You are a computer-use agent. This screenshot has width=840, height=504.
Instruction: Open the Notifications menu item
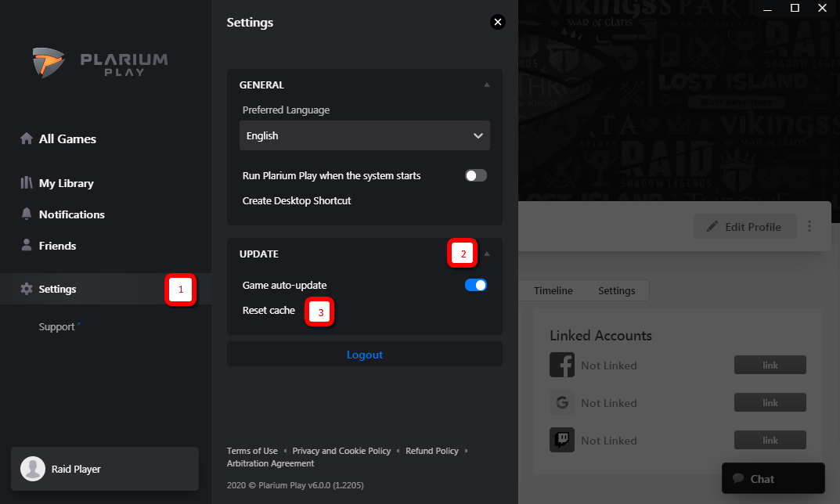pos(72,214)
